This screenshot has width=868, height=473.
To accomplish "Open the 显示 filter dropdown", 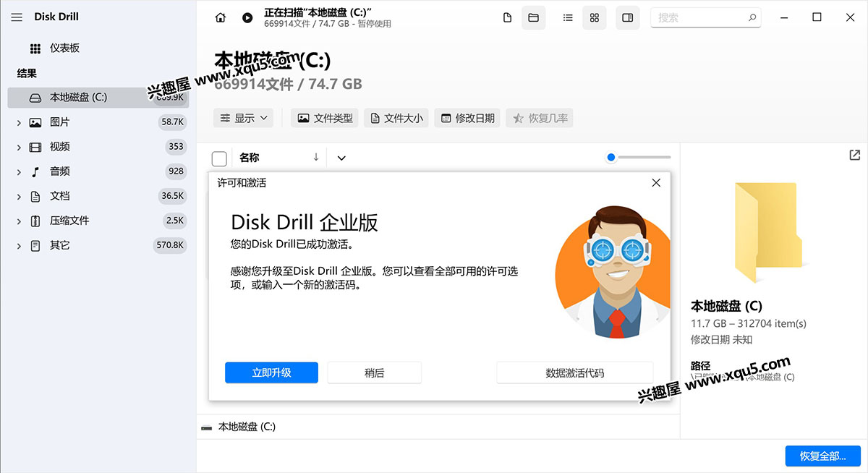I will pyautogui.click(x=244, y=118).
